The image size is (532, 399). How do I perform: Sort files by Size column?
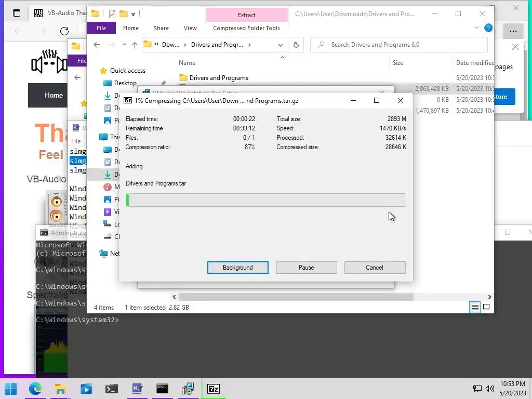pyautogui.click(x=398, y=63)
